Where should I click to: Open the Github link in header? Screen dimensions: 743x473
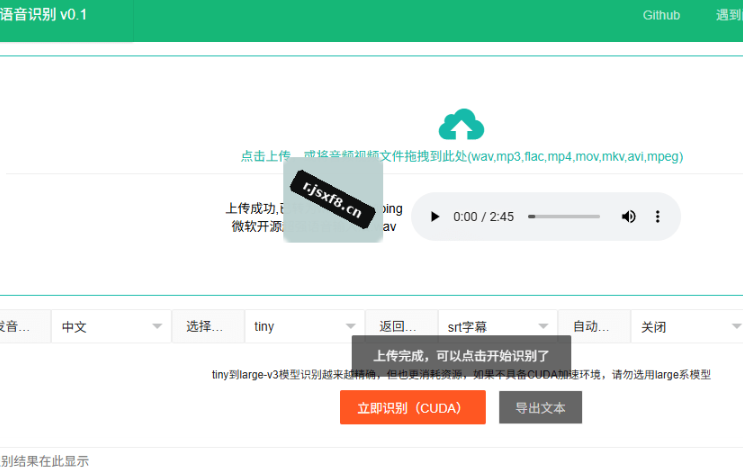pyautogui.click(x=661, y=15)
